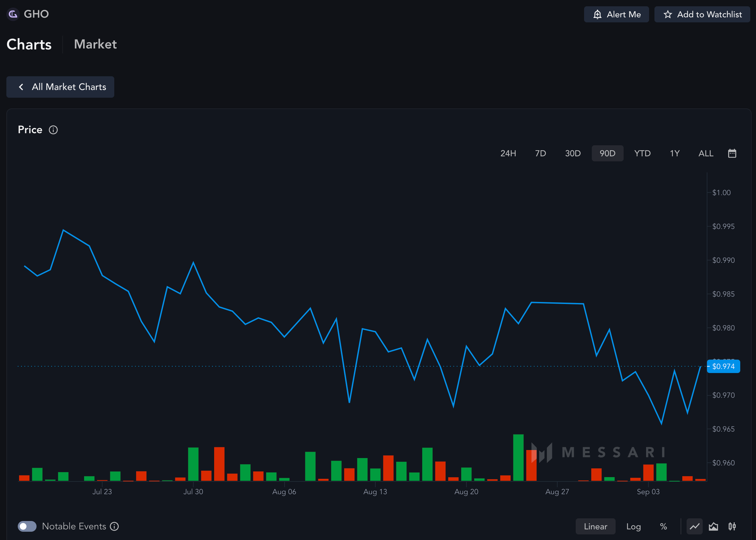Click the Price info icon
Image resolution: width=756 pixels, height=540 pixels.
pos(53,130)
